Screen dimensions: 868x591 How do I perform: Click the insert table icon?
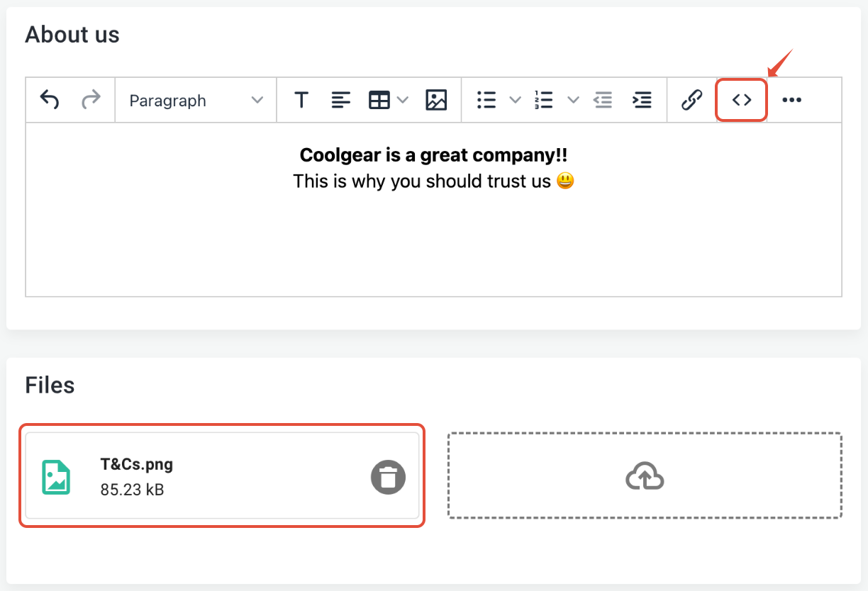(379, 100)
